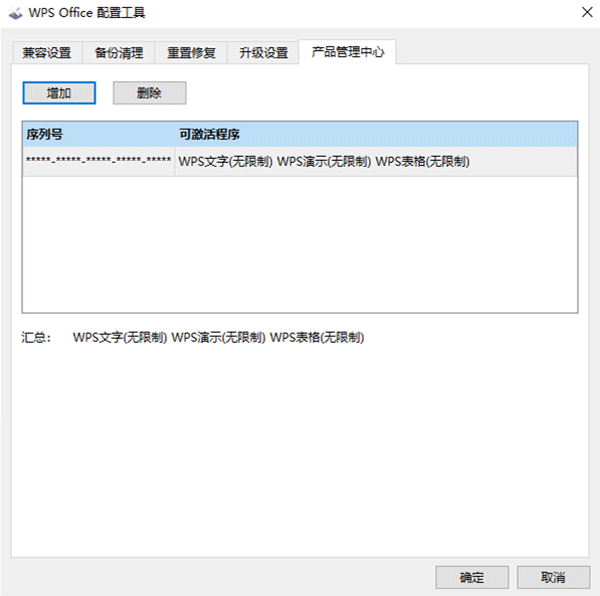Screen dimensions: 600x596
Task: Click the 产品管理中心 tab
Action: (x=347, y=52)
